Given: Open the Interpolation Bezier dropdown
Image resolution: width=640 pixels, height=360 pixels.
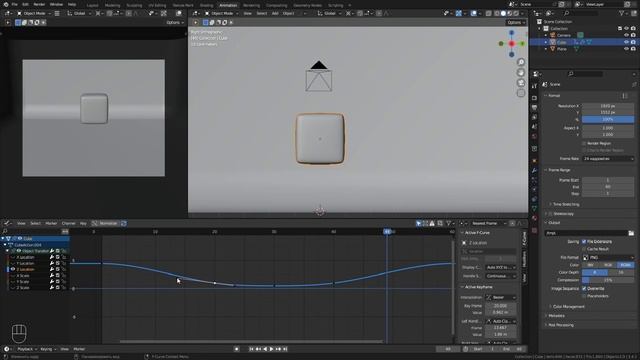Looking at the screenshot, I should 501,298.
